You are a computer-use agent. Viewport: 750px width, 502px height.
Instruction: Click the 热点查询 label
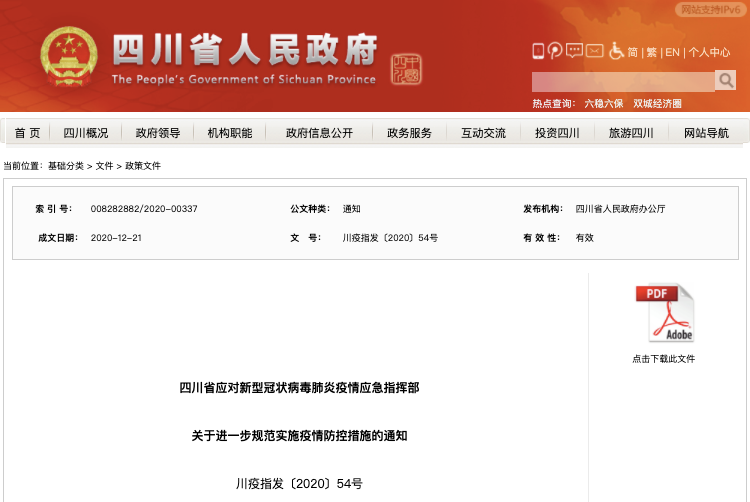click(x=554, y=104)
